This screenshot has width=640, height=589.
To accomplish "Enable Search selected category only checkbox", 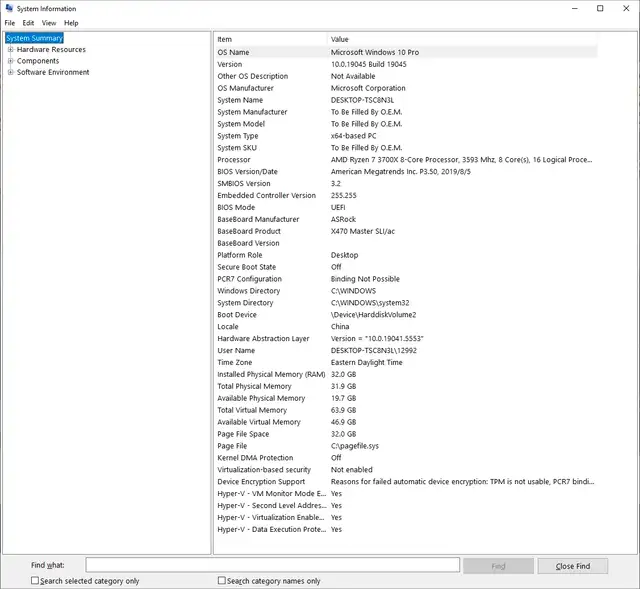I will [35, 580].
